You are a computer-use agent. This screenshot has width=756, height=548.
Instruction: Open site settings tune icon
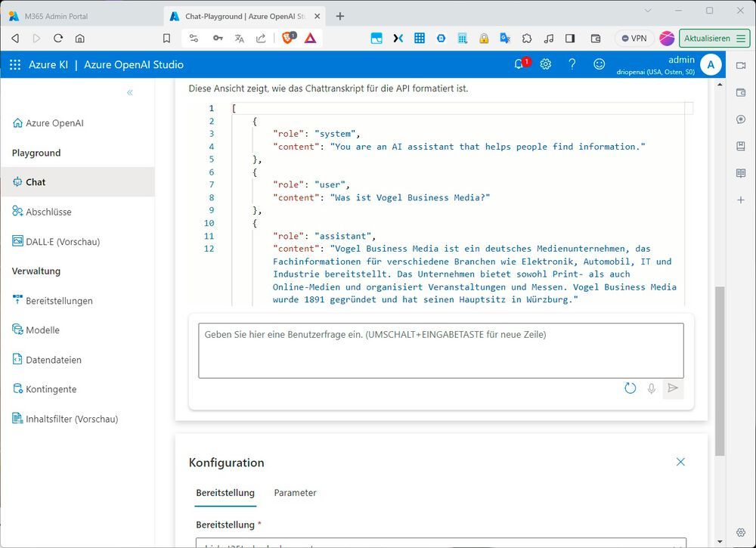(x=194, y=38)
